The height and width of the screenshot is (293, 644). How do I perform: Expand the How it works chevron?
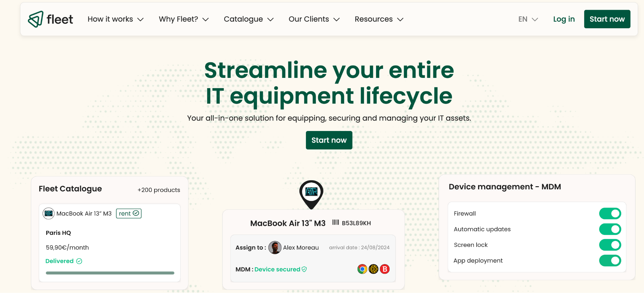[141, 19]
